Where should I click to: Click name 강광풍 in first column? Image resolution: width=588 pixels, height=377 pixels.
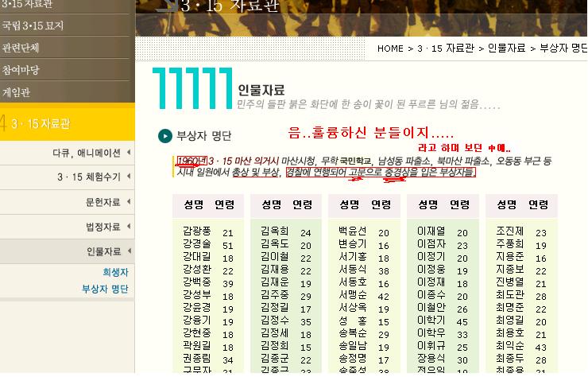coord(197,231)
